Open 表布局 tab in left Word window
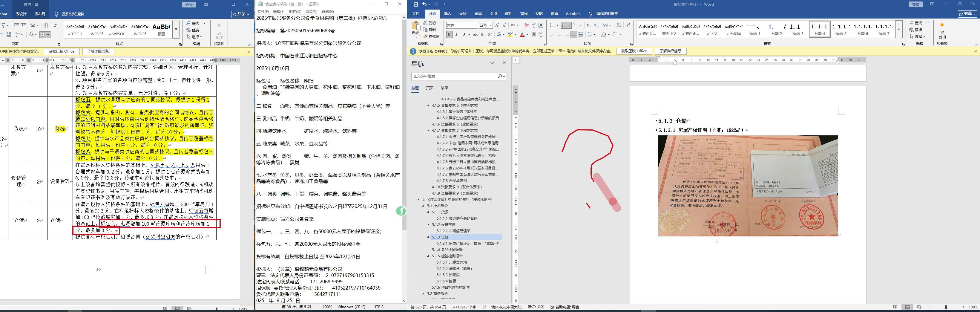Image resolution: width=980 pixels, height=312 pixels. pyautogui.click(x=40, y=14)
